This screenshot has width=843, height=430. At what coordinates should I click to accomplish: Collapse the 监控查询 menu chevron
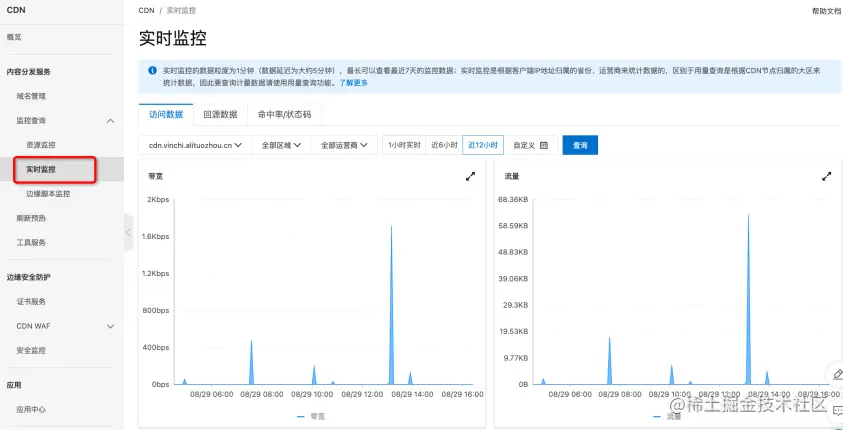[110, 121]
